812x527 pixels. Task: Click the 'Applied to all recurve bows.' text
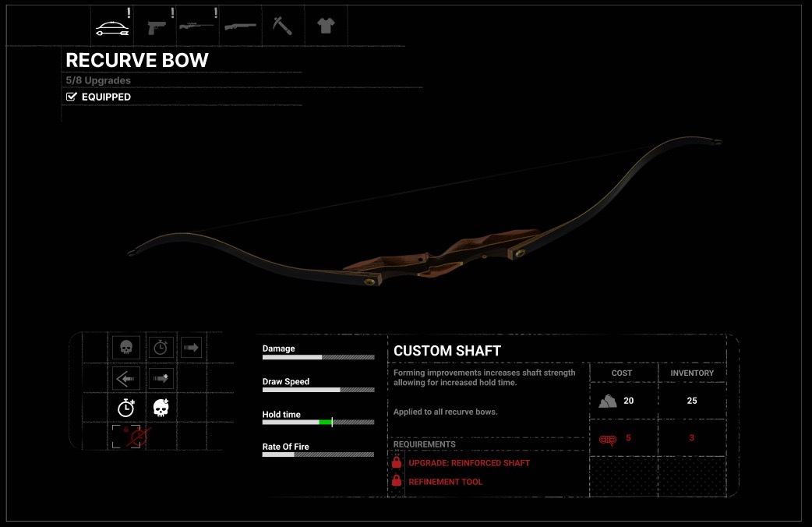pyautogui.click(x=446, y=412)
